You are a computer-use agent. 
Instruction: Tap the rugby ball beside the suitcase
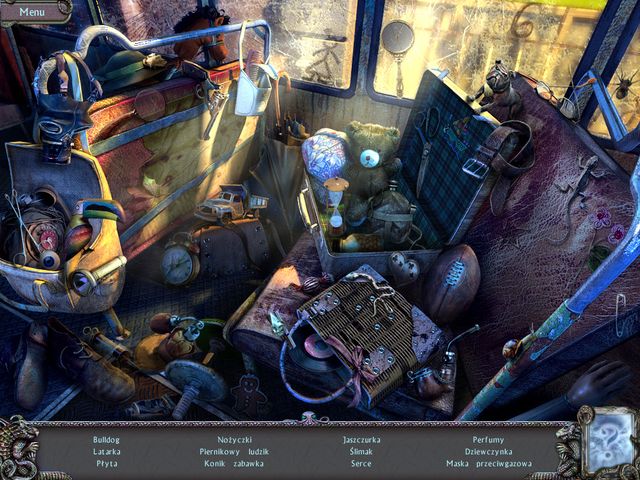point(449,283)
